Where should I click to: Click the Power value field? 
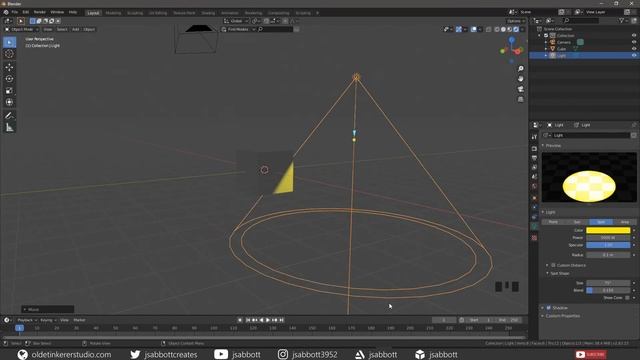(608, 238)
